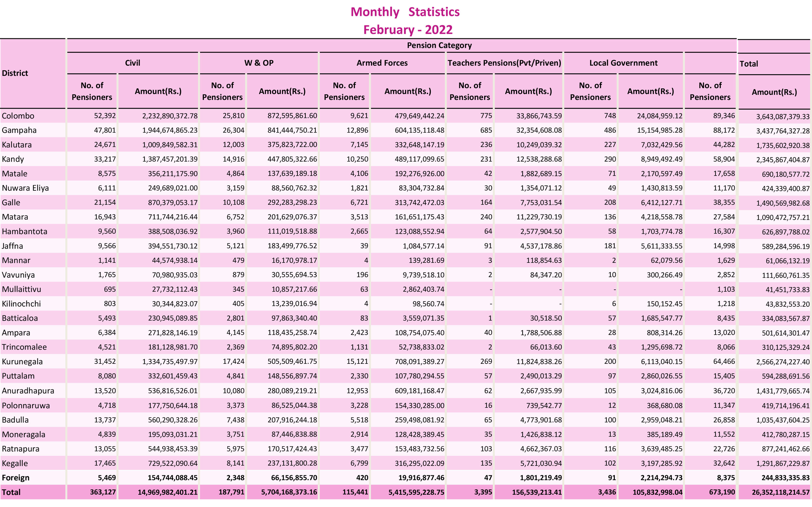Image resolution: width=812 pixels, height=507 pixels.
Task: Select the Local Government header
Action: click(623, 63)
